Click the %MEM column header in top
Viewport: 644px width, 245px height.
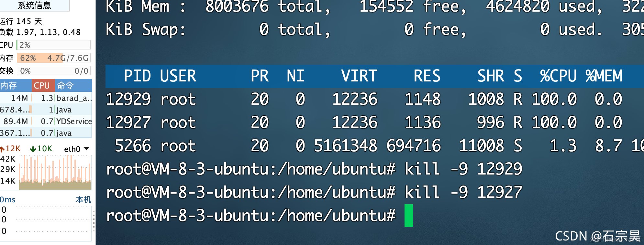pyautogui.click(x=604, y=76)
